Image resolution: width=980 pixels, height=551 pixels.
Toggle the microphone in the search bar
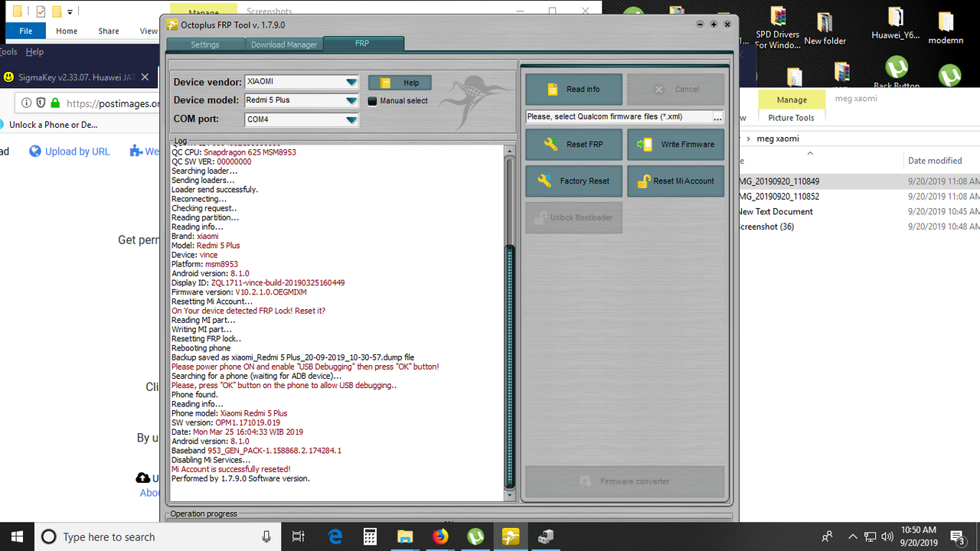267,536
